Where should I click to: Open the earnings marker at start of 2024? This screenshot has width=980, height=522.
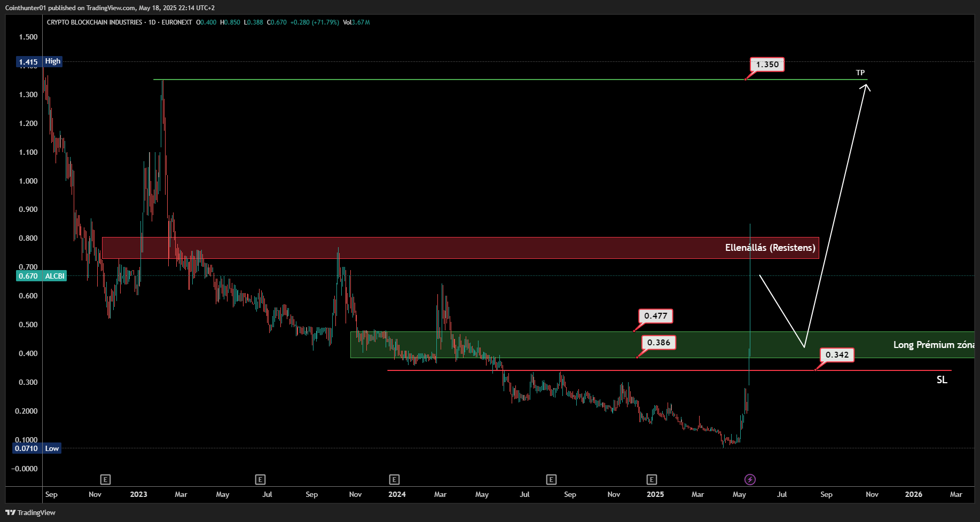click(x=394, y=479)
